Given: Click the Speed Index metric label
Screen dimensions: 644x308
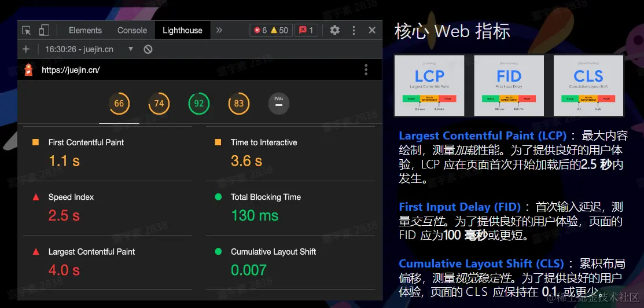Looking at the screenshot, I should pyautogui.click(x=71, y=197).
